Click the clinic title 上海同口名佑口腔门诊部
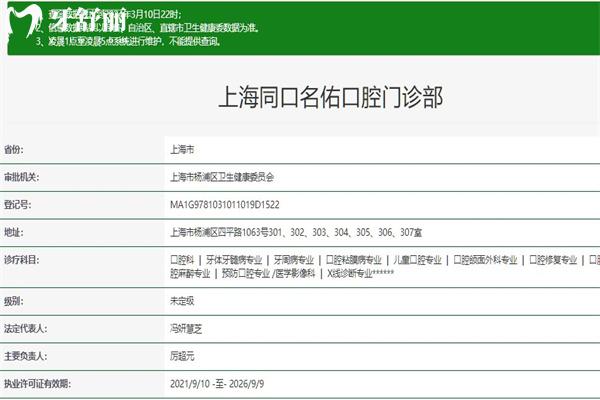The image size is (600, 400). pyautogui.click(x=331, y=97)
